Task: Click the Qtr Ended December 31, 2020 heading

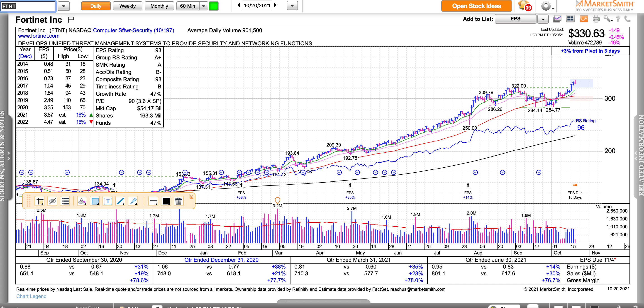Action: tap(221, 260)
